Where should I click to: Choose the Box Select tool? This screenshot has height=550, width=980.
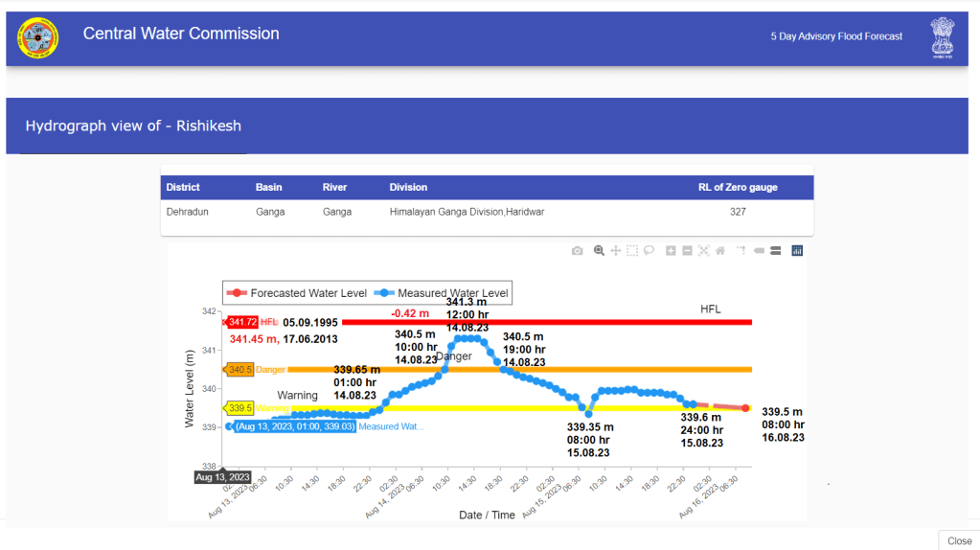tap(632, 251)
